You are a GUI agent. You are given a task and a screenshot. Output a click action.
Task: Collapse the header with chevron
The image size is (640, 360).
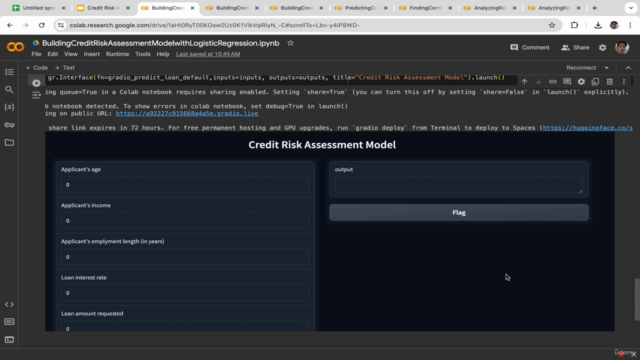[628, 68]
